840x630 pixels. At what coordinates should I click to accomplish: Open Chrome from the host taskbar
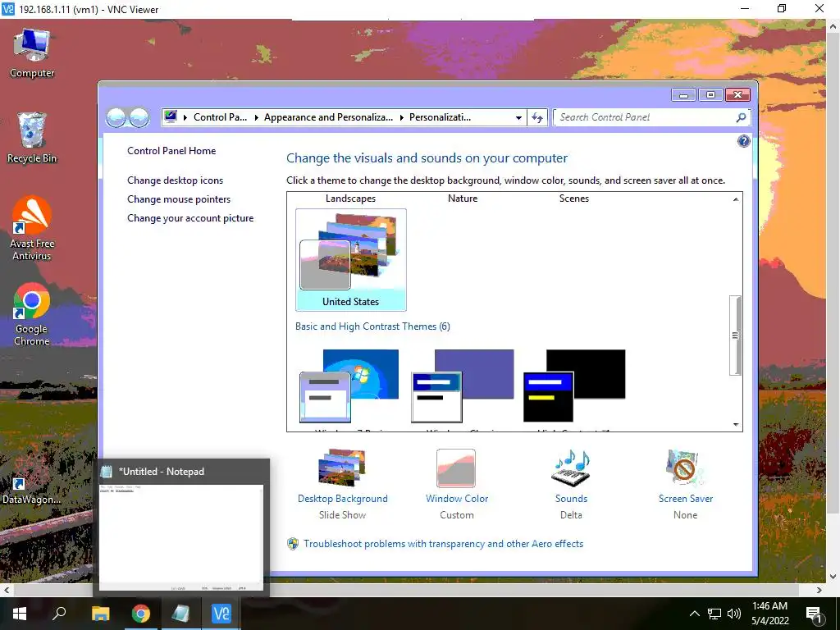pos(141,614)
